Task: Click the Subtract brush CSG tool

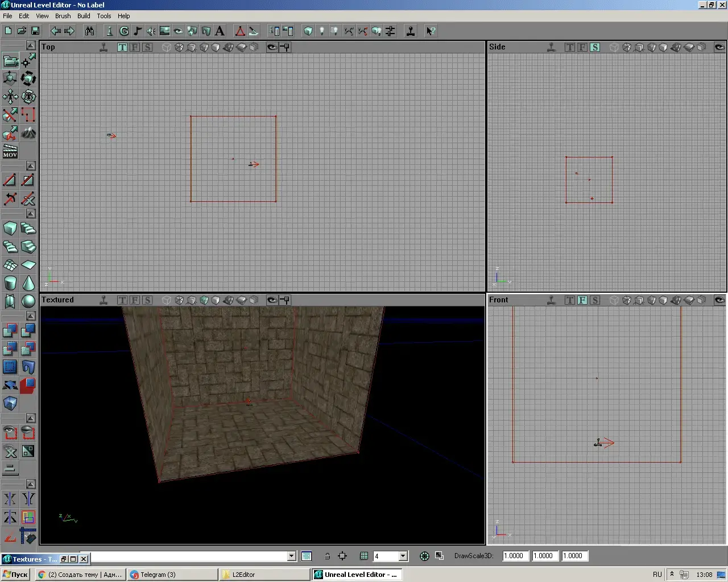Action: [28, 331]
